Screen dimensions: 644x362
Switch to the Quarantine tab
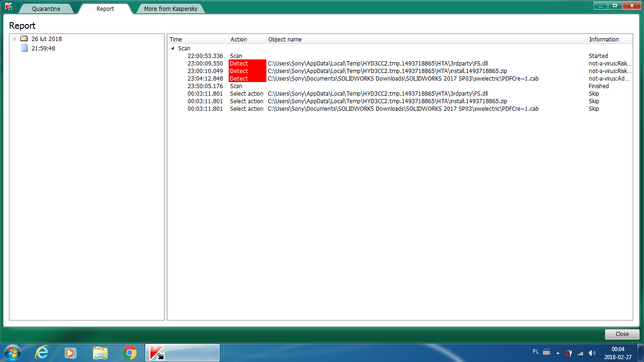point(46,9)
